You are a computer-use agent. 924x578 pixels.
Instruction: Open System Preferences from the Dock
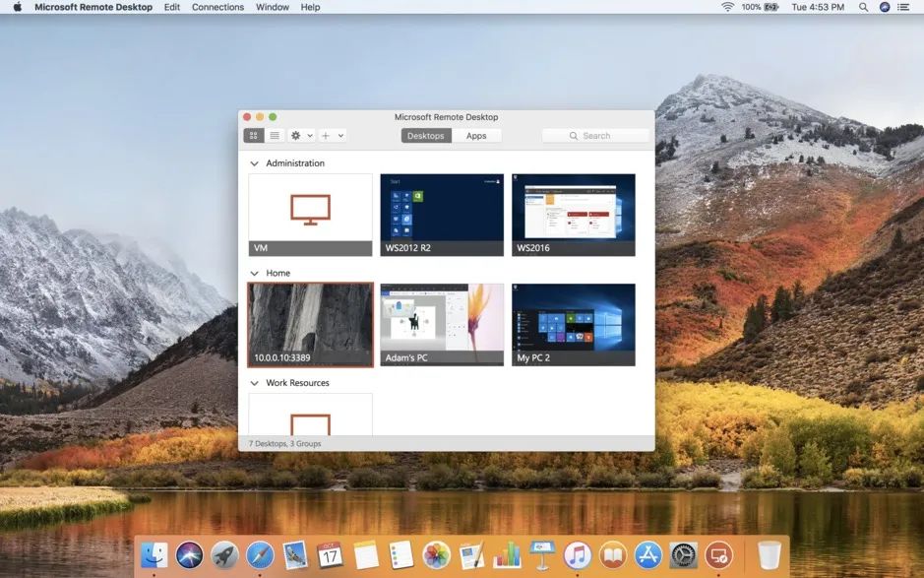click(x=684, y=555)
